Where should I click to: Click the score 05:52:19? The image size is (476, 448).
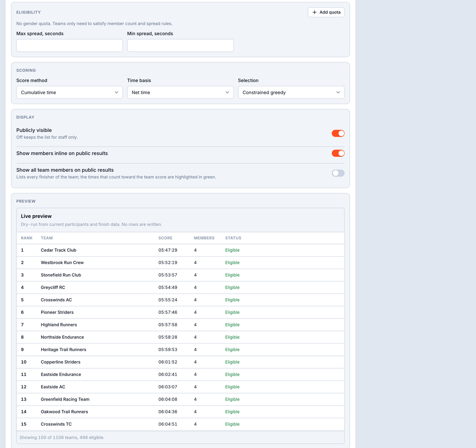(x=168, y=263)
